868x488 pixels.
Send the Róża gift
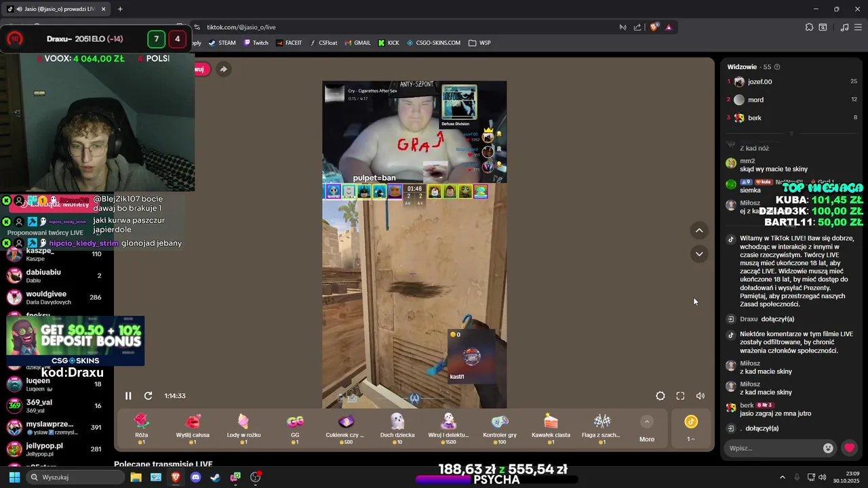[141, 428]
